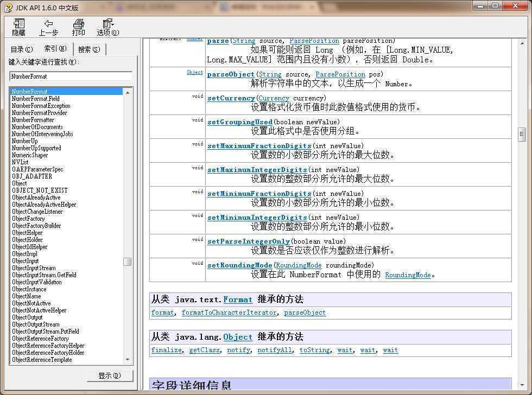Image resolution: width=532 pixels, height=395 pixels.
Task: Select NVList in the index list
Action: tap(21, 162)
